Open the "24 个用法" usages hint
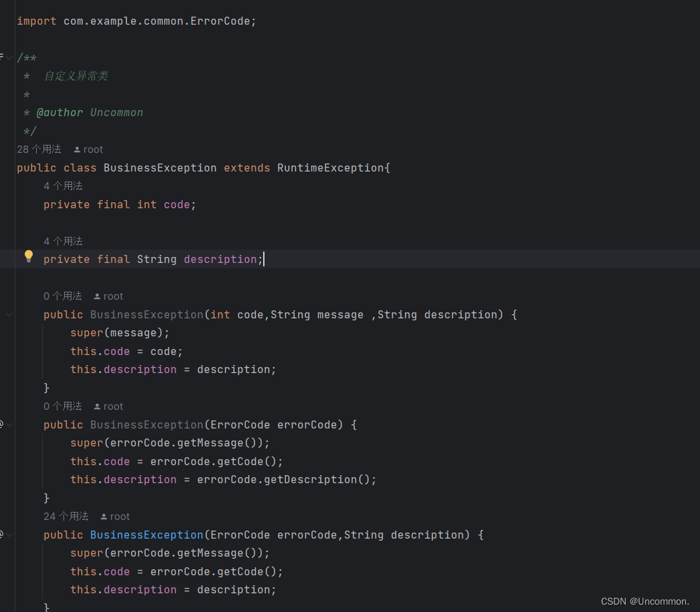700x612 pixels. pos(66,517)
